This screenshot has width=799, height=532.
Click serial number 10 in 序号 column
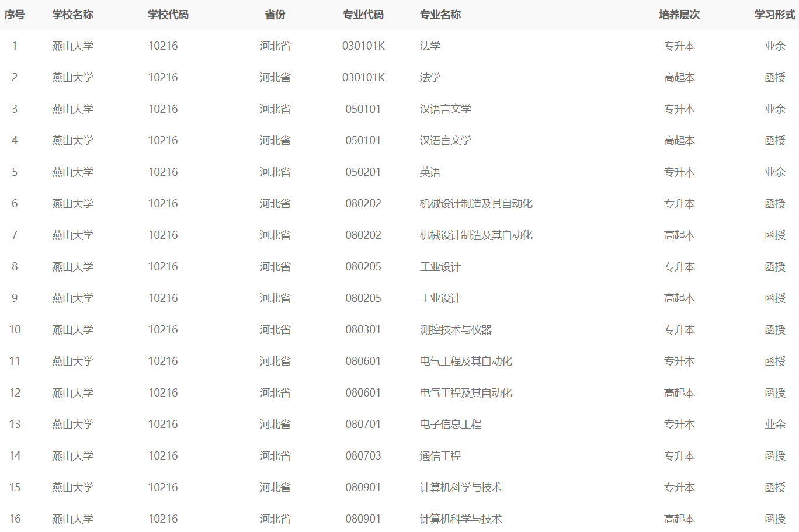[x=15, y=330]
